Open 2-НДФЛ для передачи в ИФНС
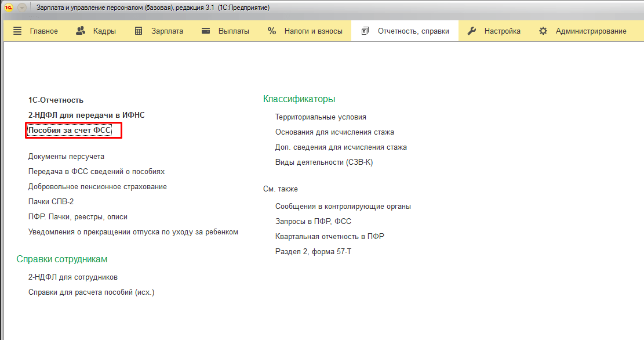This screenshot has width=644, height=340. 86,115
